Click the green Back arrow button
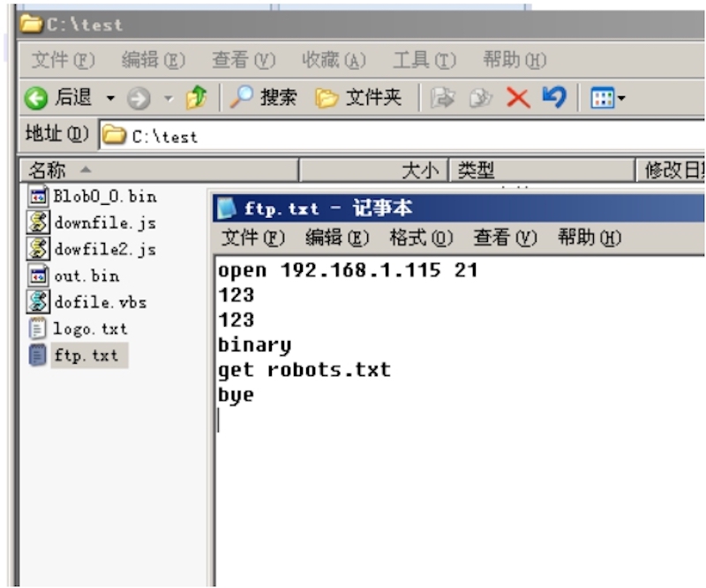 [x=37, y=98]
